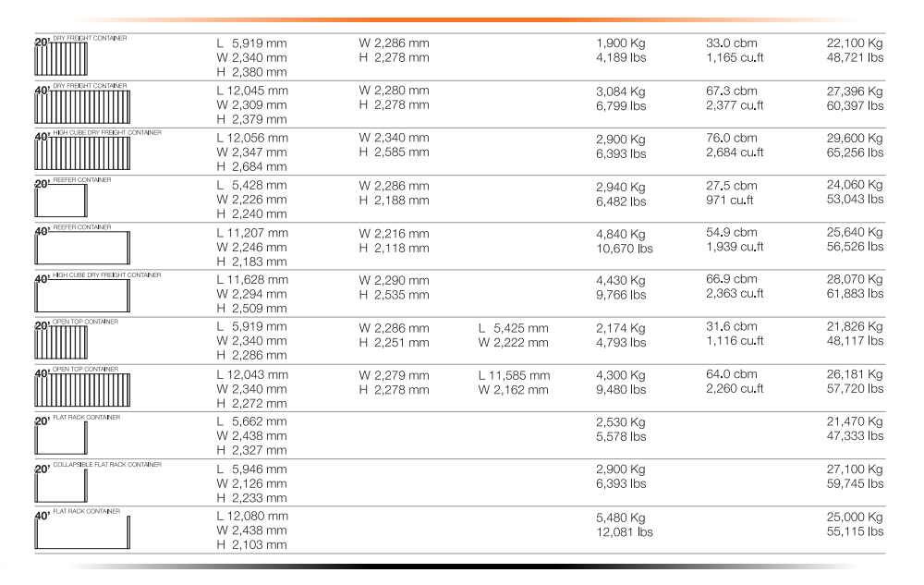Select the "2,174 Kg" weight
Image resolution: width=924 pixels, height=585 pixels.
(621, 328)
